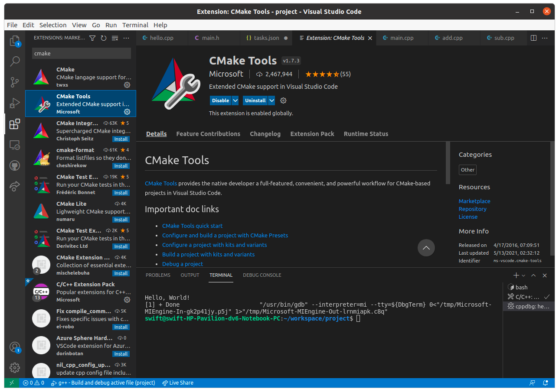559x392 pixels.
Task: Open Run and Debug view
Action: click(x=15, y=103)
